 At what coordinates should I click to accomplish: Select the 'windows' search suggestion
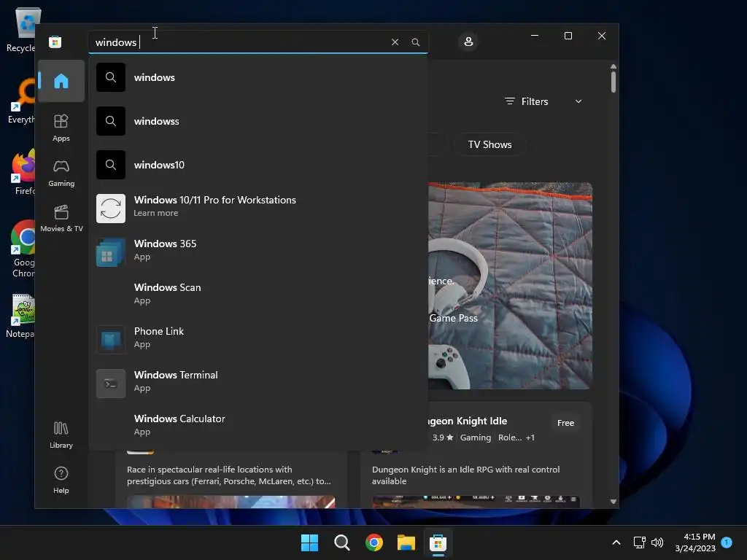coord(258,77)
